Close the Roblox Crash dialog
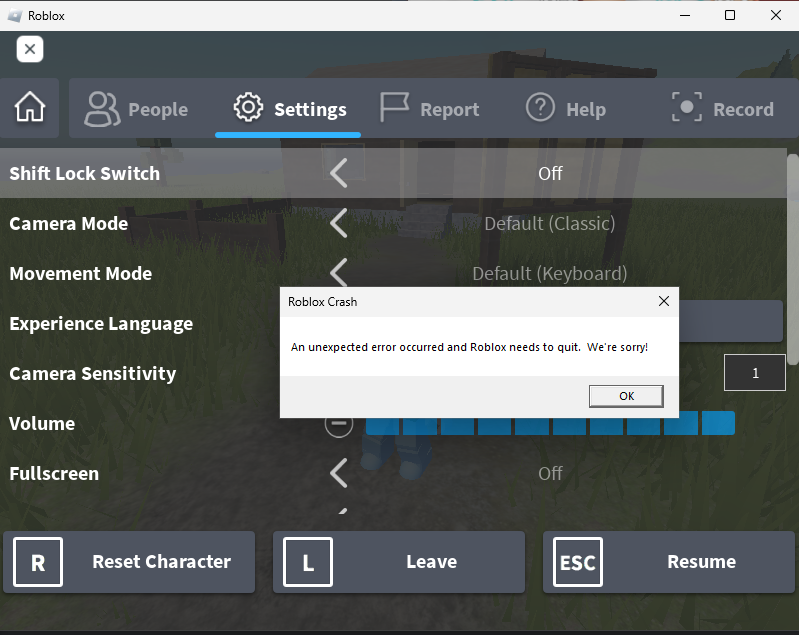Viewport: 799px width, 635px height. click(x=663, y=301)
